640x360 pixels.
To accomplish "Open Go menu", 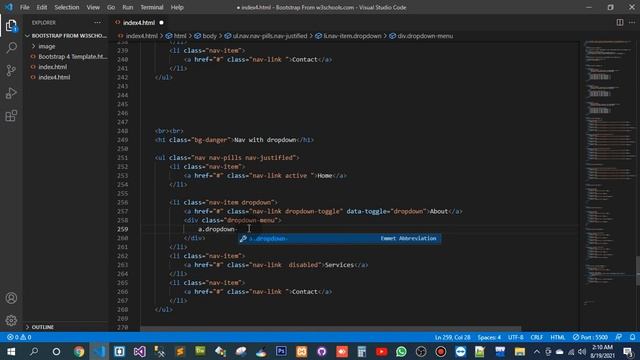I will (x=111, y=7).
